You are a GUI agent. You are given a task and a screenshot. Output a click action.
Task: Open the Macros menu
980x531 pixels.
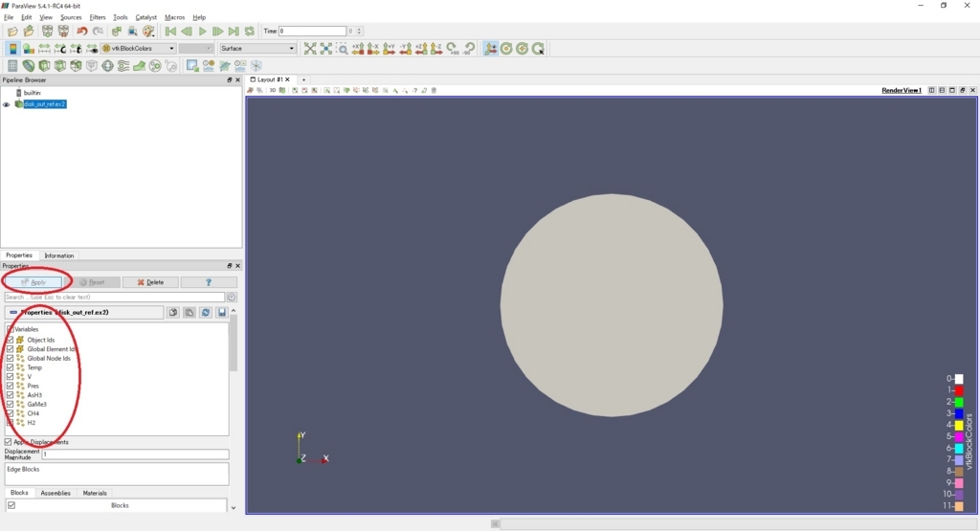(x=175, y=17)
